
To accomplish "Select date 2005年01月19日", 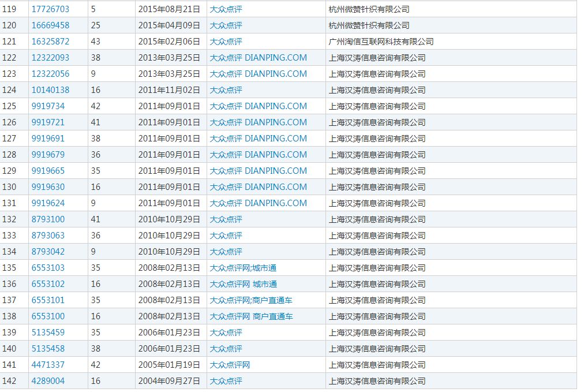I will point(170,365).
